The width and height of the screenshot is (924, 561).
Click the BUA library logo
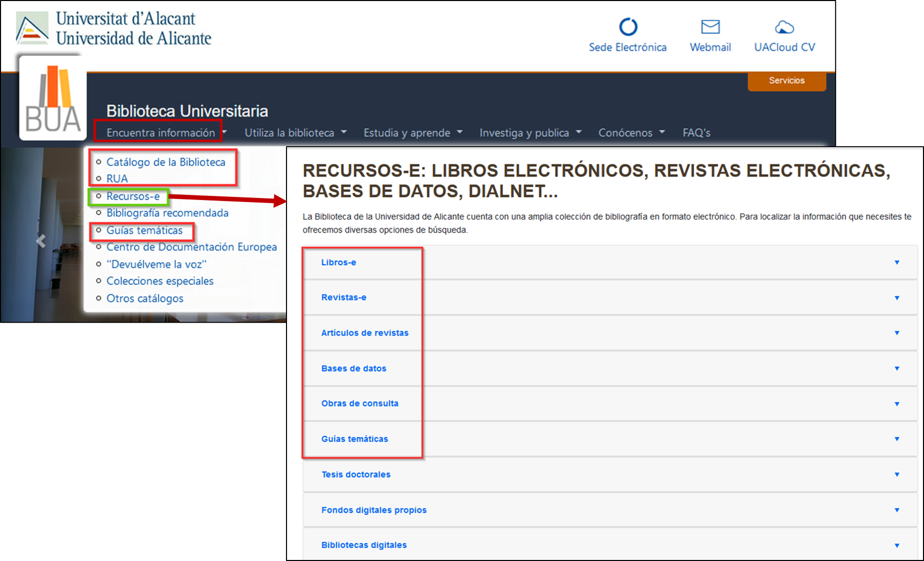tap(53, 98)
